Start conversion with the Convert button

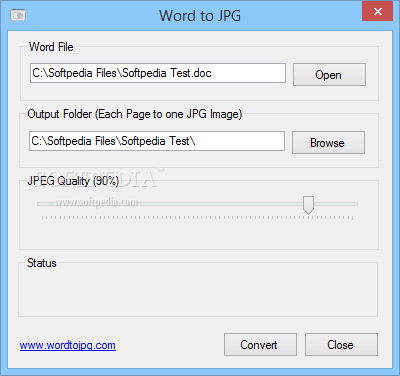260,344
